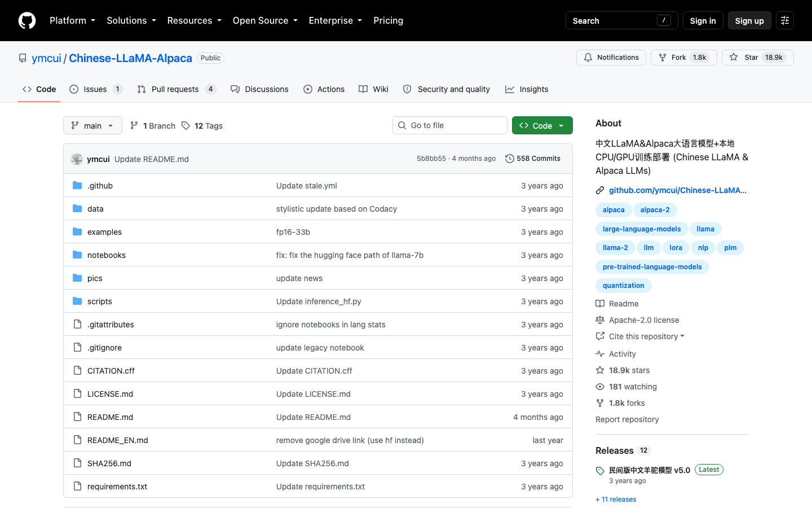Click the book icon beside Readme
This screenshot has width=812, height=508.
(x=600, y=304)
